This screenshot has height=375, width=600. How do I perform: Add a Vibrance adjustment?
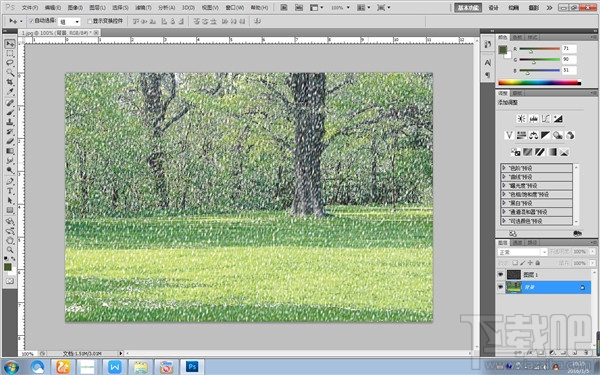click(509, 135)
